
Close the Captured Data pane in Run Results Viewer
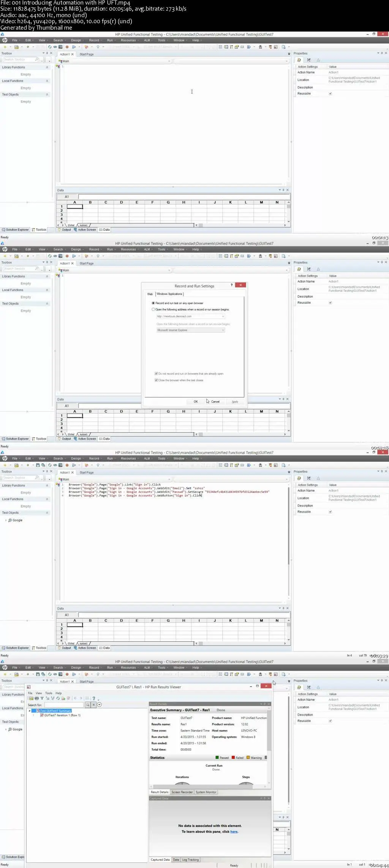pos(269,798)
